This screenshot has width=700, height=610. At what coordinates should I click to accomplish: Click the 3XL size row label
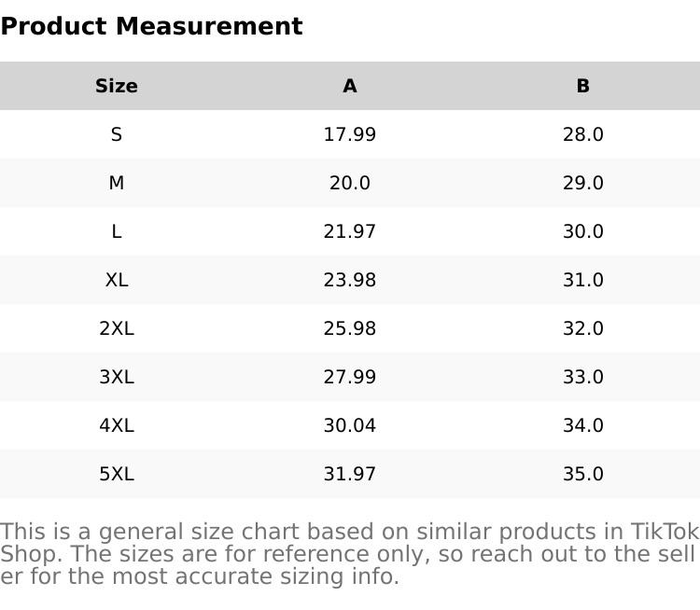pyautogui.click(x=117, y=377)
